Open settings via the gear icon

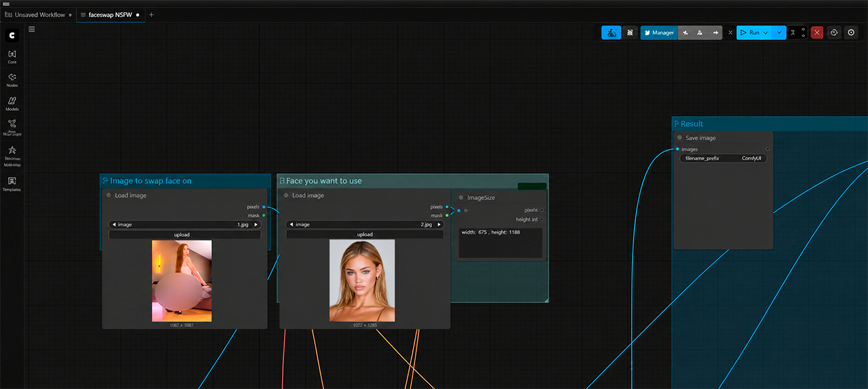(851, 33)
